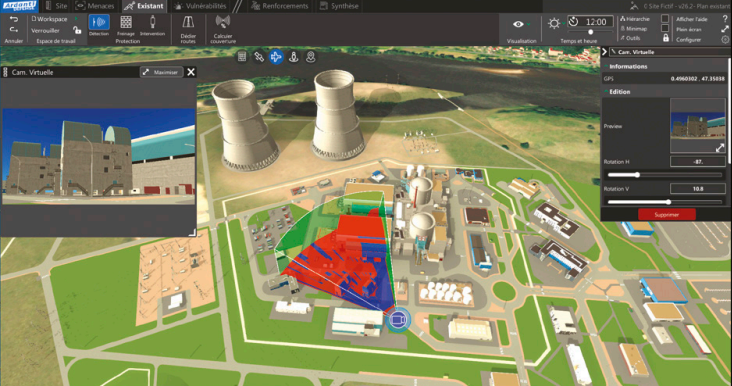Click the 12:00 time field
The image size is (732, 386).
tap(590, 22)
